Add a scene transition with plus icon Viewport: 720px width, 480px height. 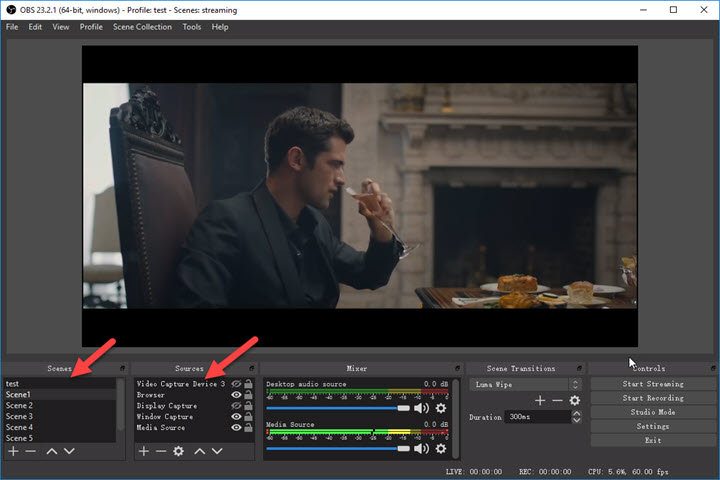[540, 401]
